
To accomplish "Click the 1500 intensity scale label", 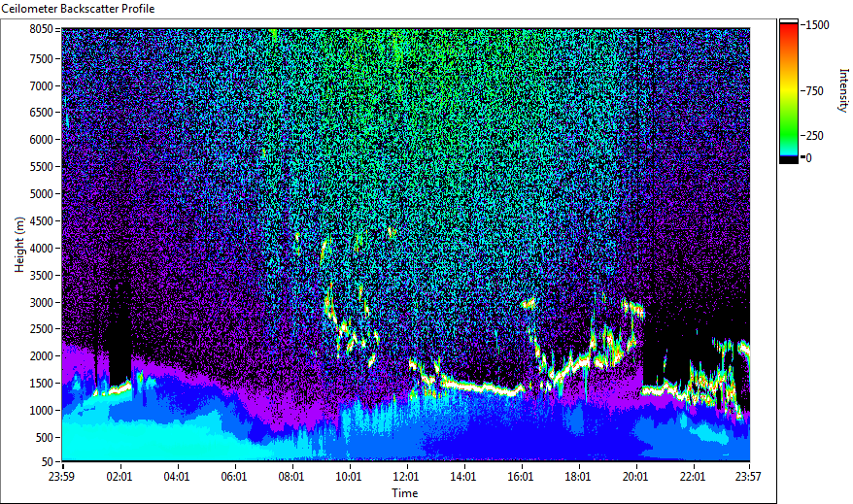I will [818, 25].
